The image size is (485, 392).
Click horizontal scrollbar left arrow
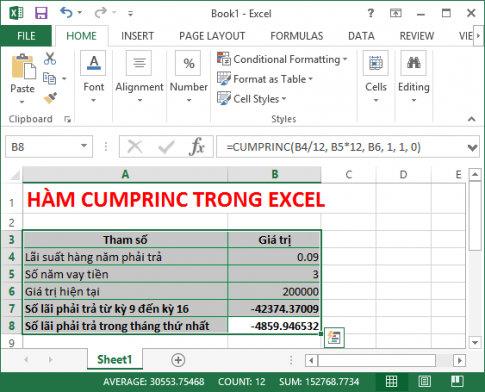click(x=311, y=360)
